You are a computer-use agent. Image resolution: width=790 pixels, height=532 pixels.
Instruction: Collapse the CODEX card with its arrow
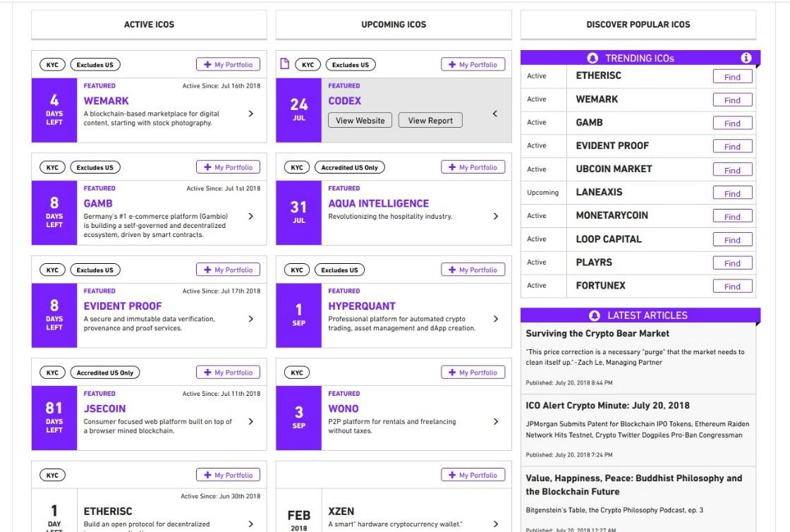(x=494, y=114)
